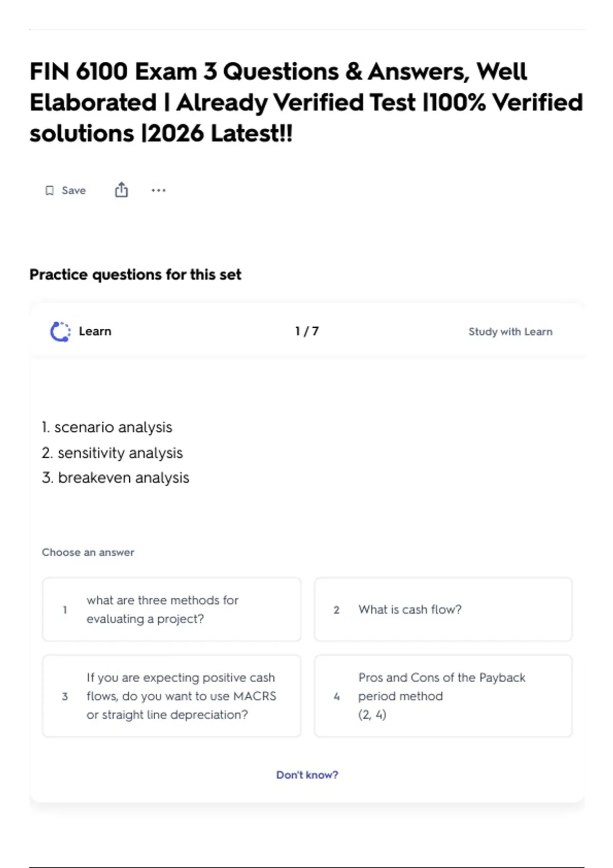Viewport: 613px width, 868px height.
Task: Click the bookmark Save icon
Action: (x=50, y=190)
